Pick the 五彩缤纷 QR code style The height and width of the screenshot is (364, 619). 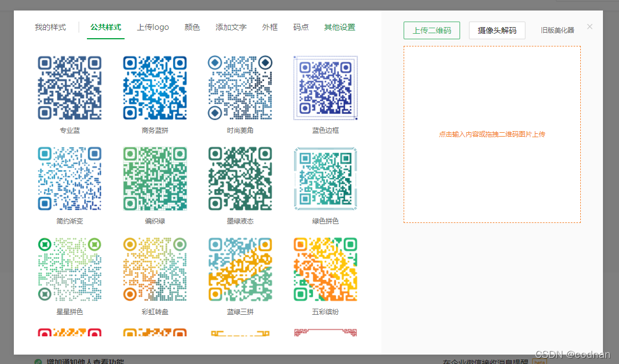pyautogui.click(x=326, y=269)
